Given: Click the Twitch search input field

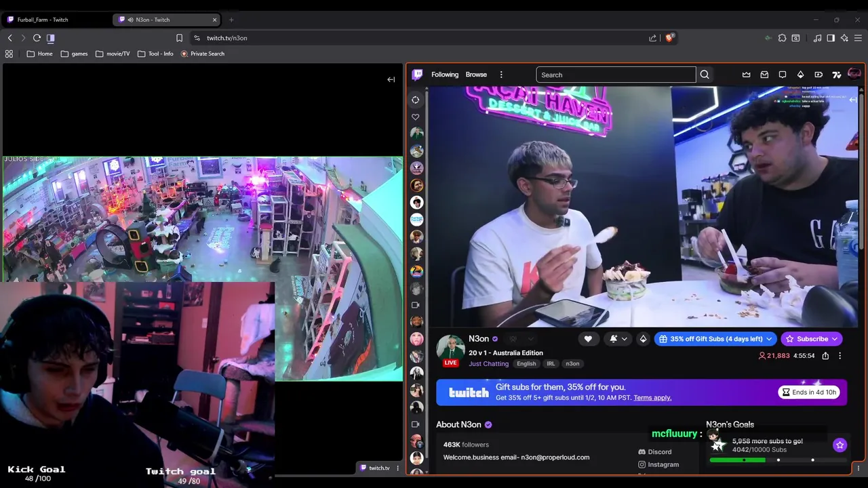Looking at the screenshot, I should (616, 75).
